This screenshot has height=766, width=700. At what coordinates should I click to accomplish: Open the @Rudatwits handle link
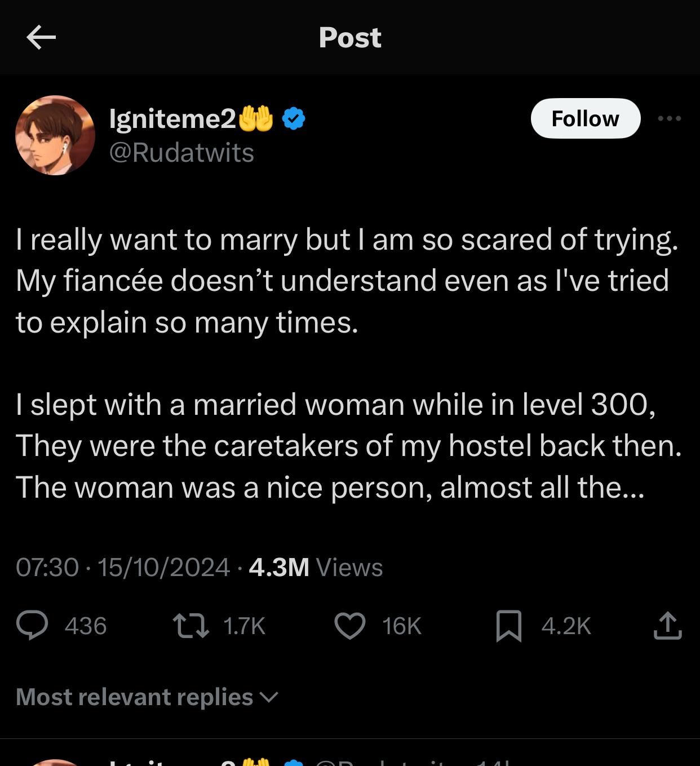pyautogui.click(x=181, y=153)
